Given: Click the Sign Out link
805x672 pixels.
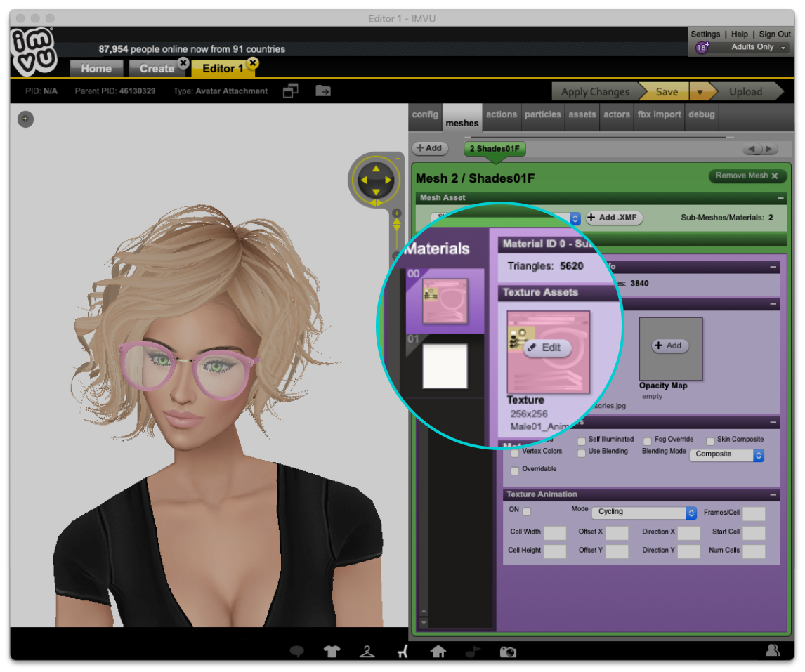Looking at the screenshot, I should click(775, 34).
